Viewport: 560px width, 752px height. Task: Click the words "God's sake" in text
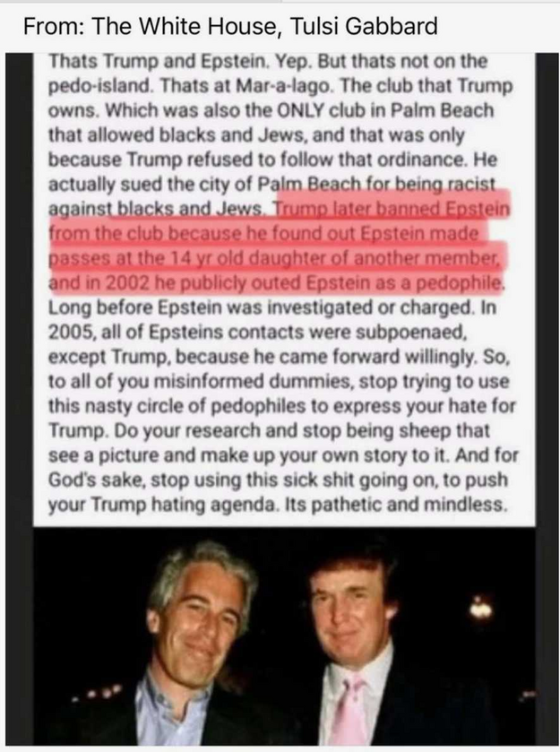pos(96,480)
